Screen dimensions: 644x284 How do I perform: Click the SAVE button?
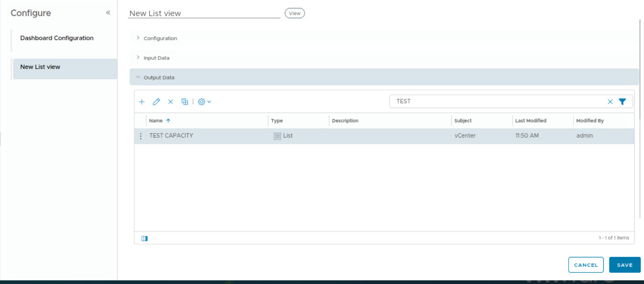[x=625, y=265]
